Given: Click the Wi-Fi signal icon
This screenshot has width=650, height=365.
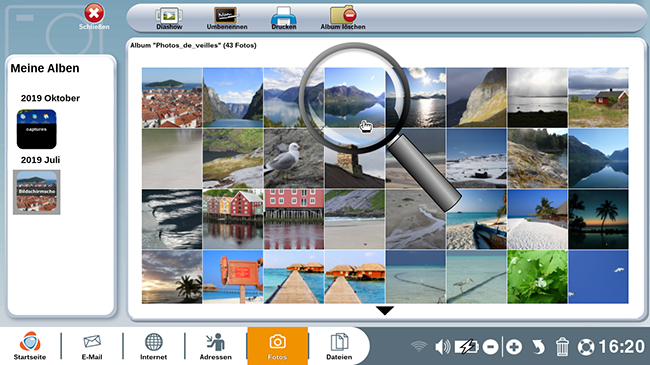Looking at the screenshot, I should tap(419, 346).
